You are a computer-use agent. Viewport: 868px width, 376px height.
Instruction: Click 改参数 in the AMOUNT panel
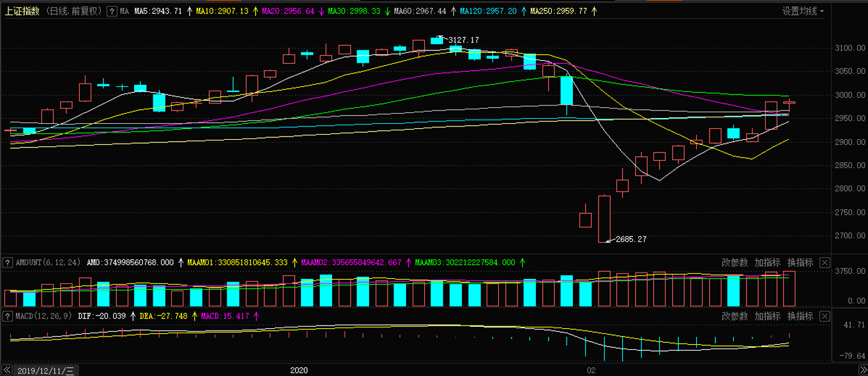click(x=735, y=262)
